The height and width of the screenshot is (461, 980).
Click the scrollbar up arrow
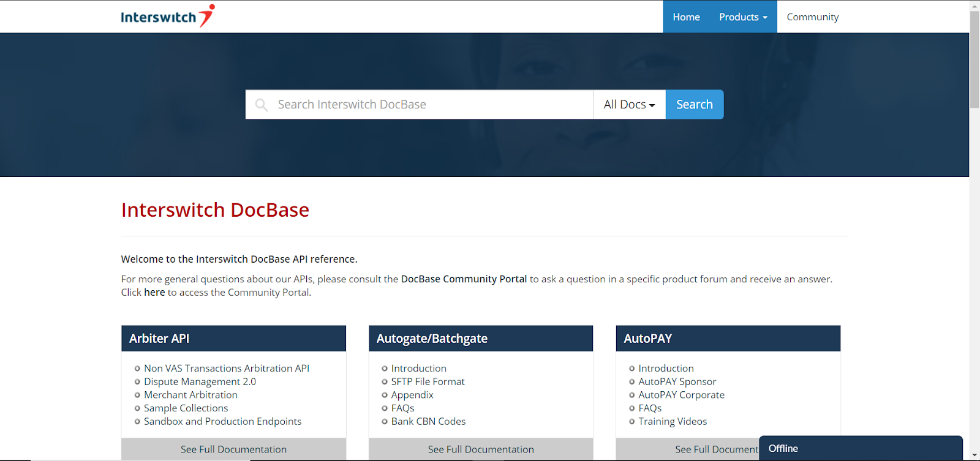click(974, 6)
